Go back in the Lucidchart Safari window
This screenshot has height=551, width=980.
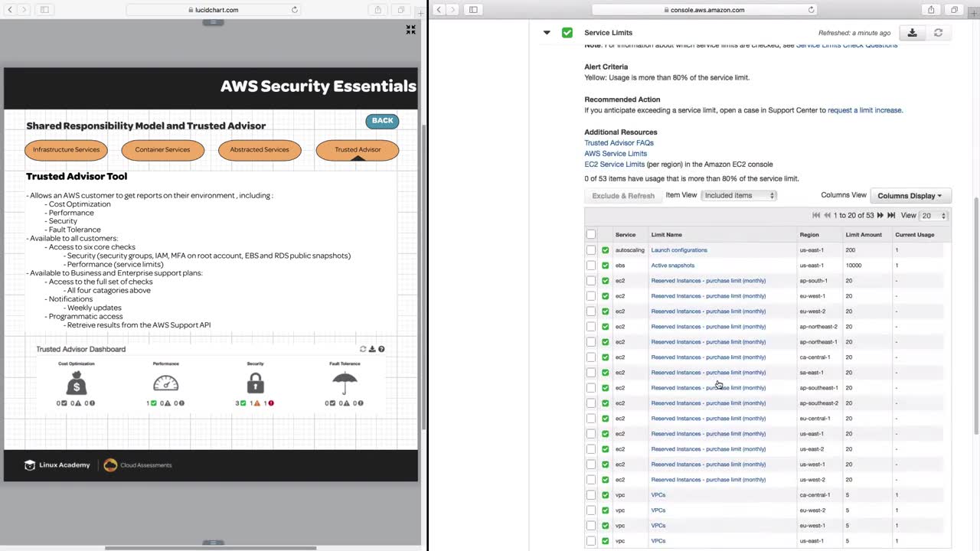[10, 10]
